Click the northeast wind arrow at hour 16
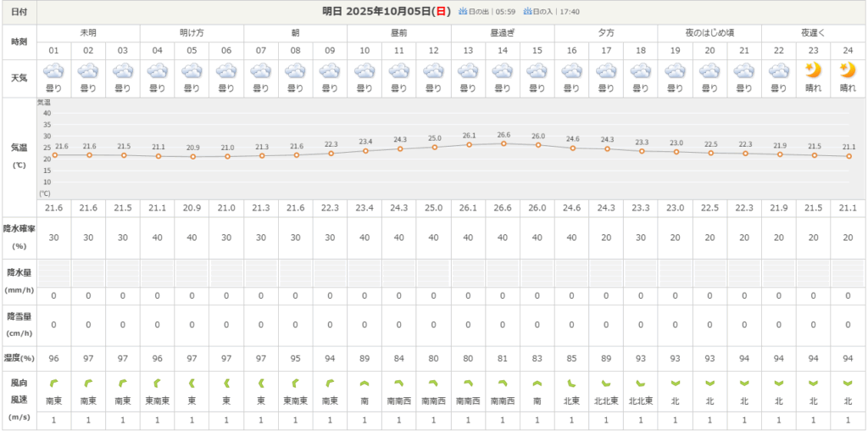This screenshot has height=431, width=868. tap(572, 383)
